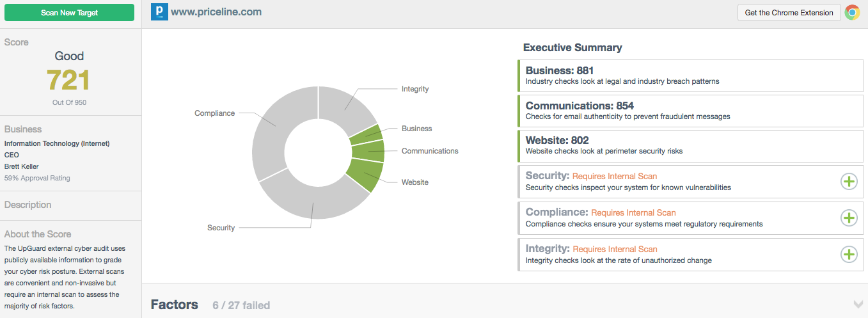This screenshot has height=318, width=868.
Task: Open the Website: 802 summary card
Action: (691, 146)
